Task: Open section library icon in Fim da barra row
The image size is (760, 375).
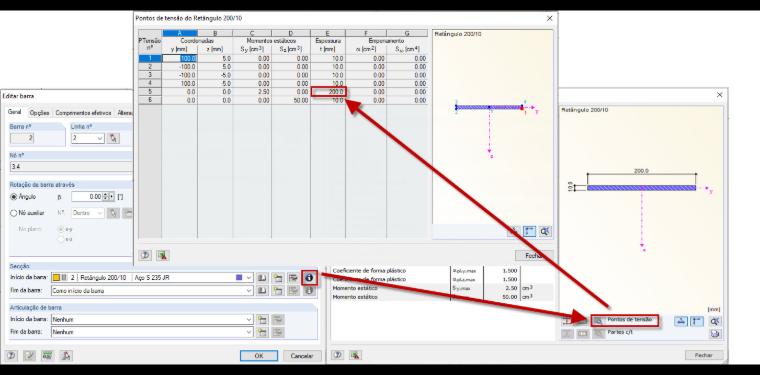Action: coord(262,291)
